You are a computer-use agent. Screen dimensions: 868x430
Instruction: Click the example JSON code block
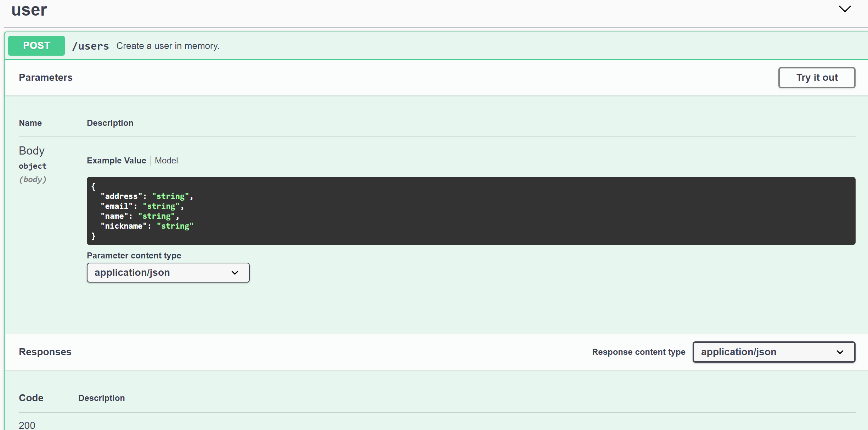click(x=470, y=211)
